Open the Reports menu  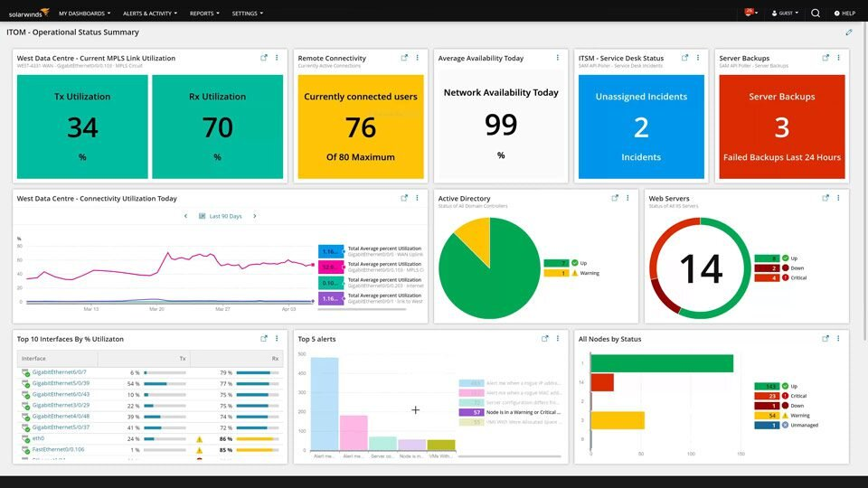[205, 14]
